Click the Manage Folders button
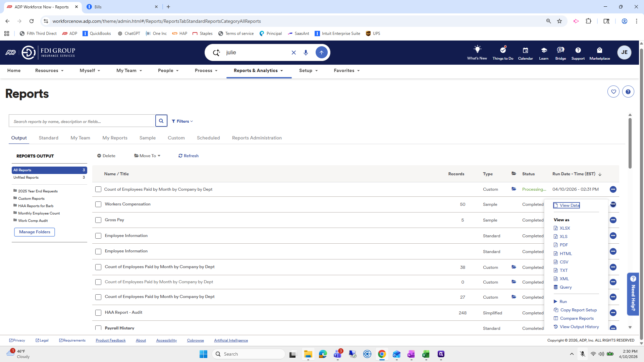The height and width of the screenshot is (362, 644). (35, 232)
